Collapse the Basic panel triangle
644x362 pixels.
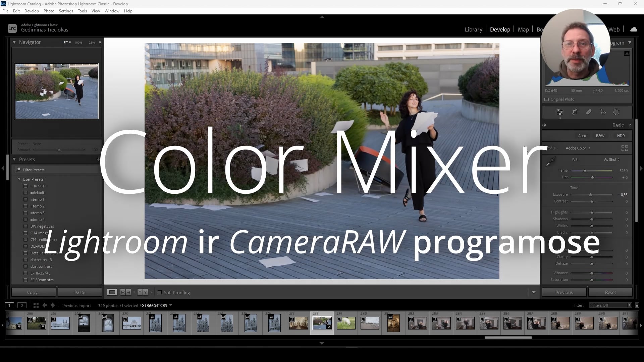pos(630,125)
